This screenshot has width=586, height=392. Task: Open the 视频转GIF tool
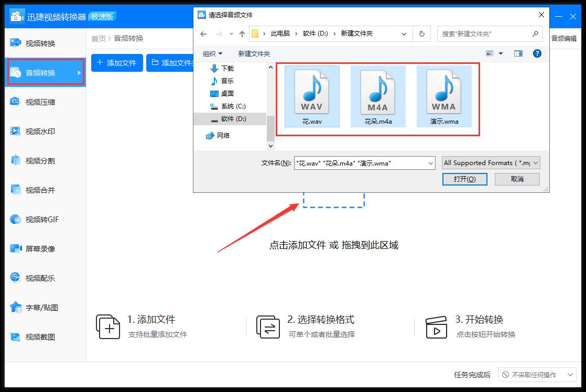tap(37, 220)
